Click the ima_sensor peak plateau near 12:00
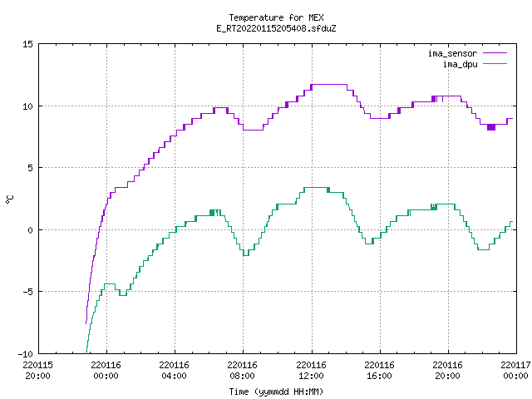532x399 pixels. tap(329, 84)
